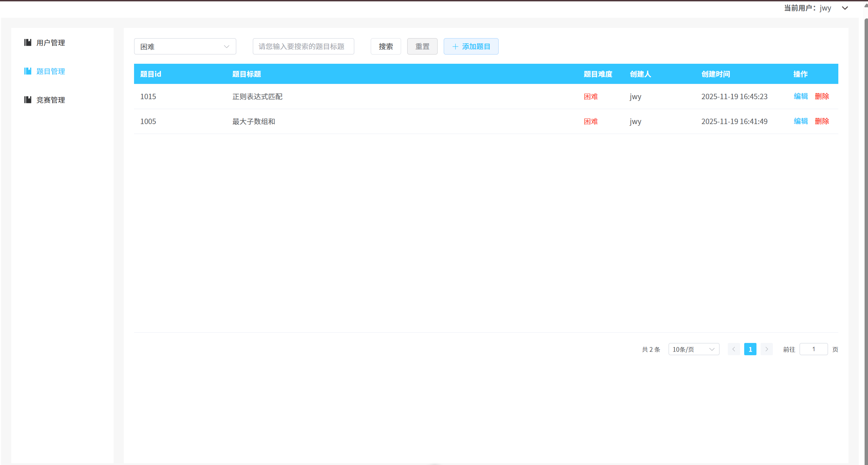Select page 1 in the pagination bar

point(750,349)
